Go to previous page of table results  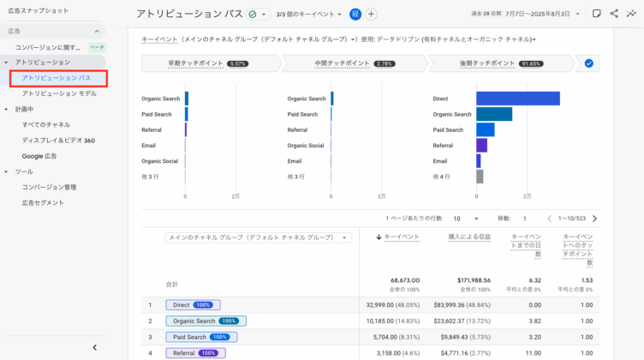550,219
